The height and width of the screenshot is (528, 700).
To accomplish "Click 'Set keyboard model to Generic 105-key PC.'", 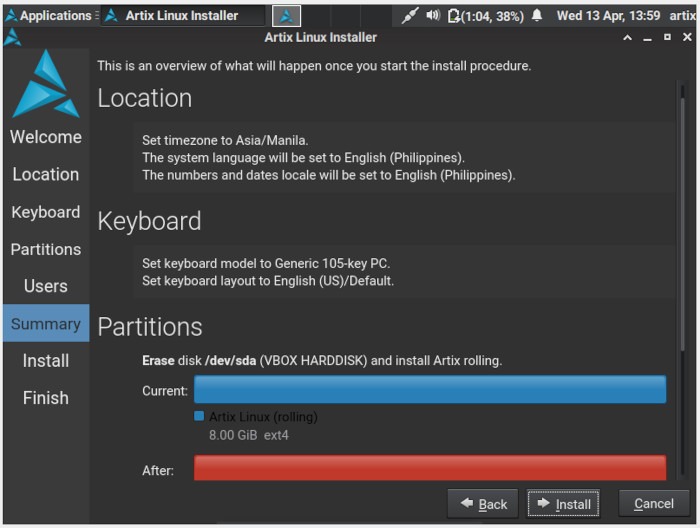I will pos(266,264).
